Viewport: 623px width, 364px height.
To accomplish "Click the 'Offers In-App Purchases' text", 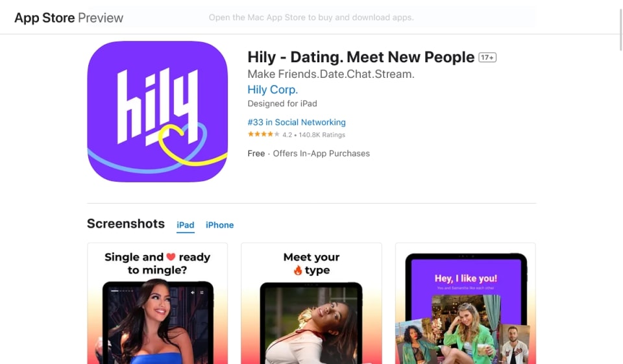I will [x=321, y=153].
